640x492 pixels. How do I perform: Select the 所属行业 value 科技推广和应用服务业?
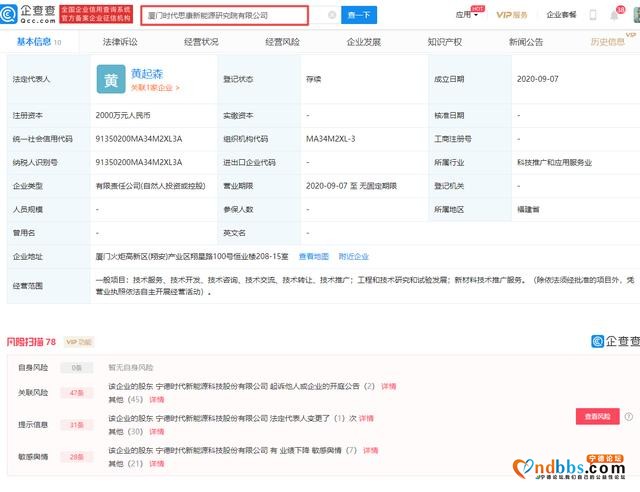click(x=554, y=163)
